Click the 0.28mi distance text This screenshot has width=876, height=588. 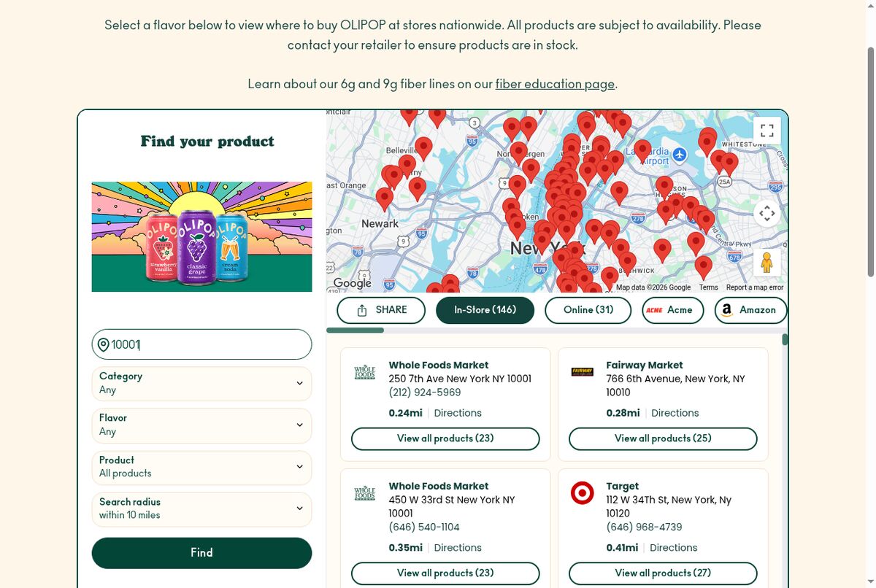click(623, 413)
